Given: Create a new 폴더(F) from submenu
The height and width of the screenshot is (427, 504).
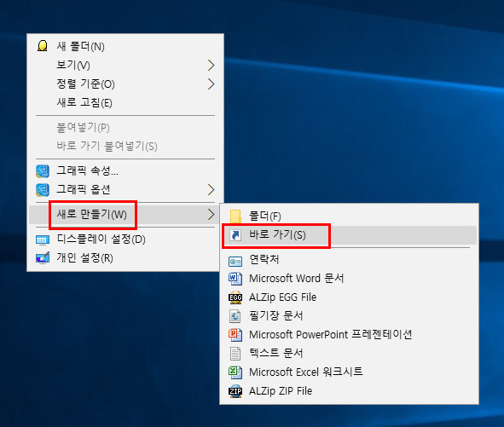Looking at the screenshot, I should click(x=350, y=216).
